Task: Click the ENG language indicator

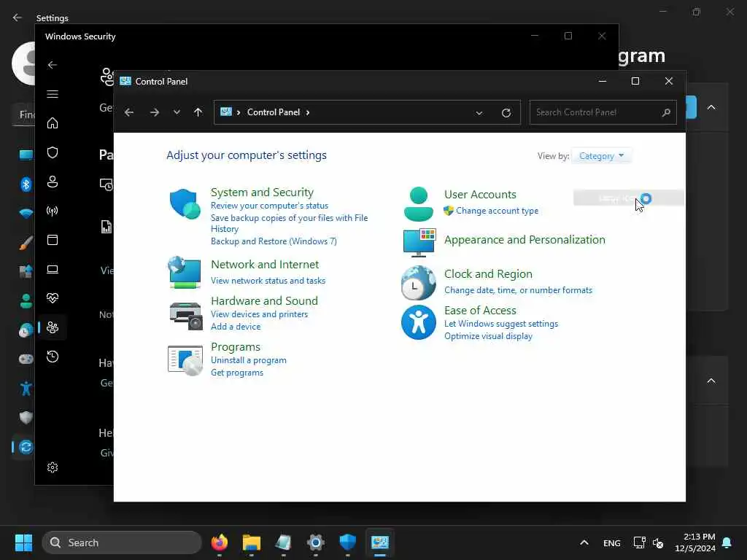Action: [x=612, y=542]
